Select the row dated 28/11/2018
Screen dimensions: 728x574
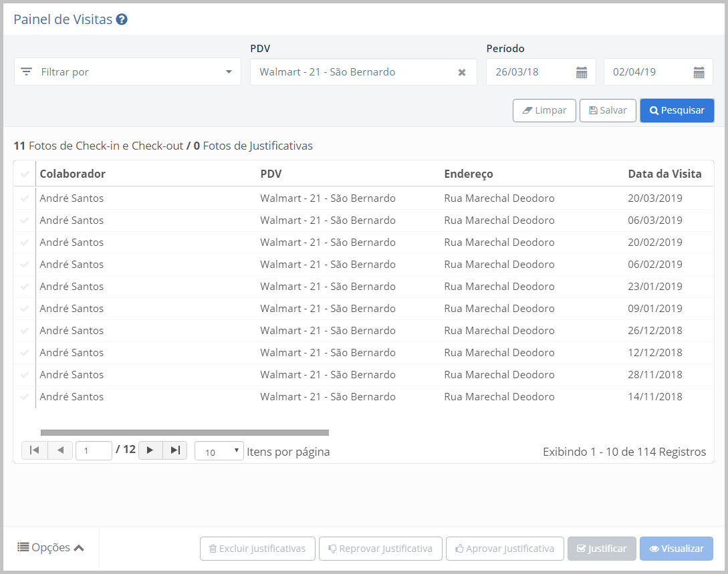point(25,374)
